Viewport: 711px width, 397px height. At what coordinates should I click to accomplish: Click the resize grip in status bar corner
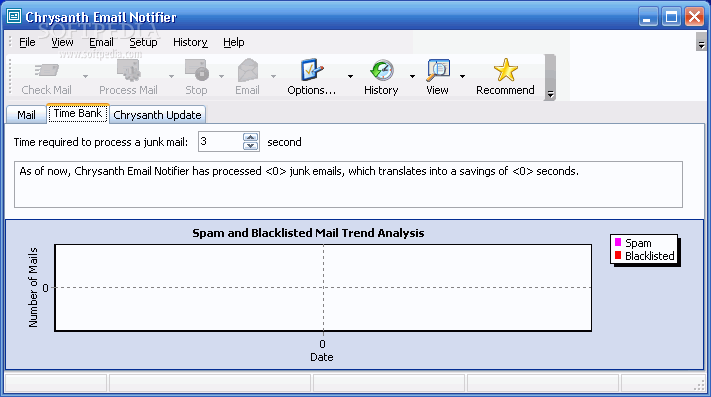click(699, 385)
